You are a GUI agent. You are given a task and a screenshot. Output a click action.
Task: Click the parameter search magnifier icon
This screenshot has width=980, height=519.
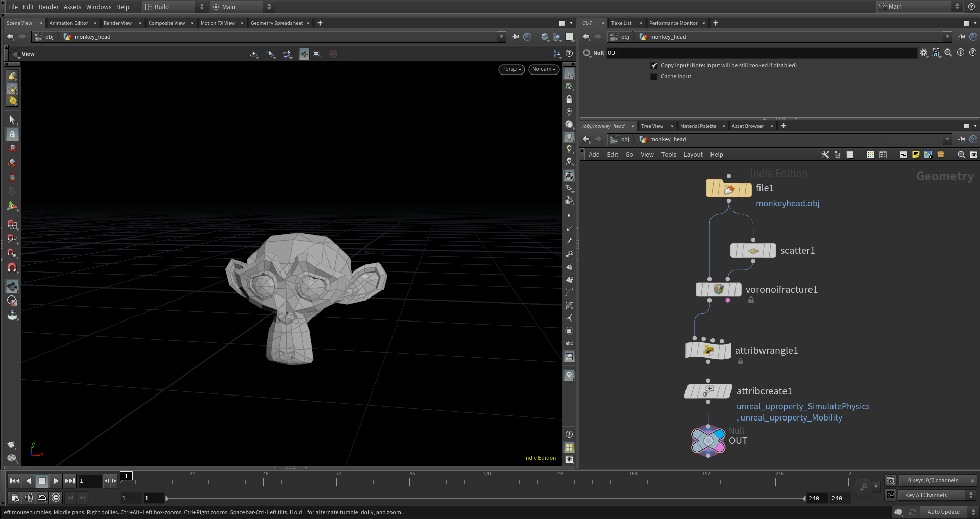(x=948, y=53)
